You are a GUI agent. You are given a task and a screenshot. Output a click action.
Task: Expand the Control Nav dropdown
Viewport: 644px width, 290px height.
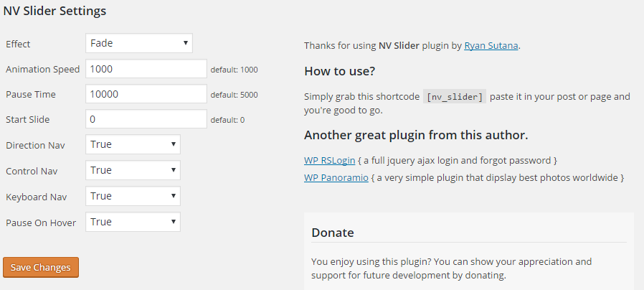(133, 170)
